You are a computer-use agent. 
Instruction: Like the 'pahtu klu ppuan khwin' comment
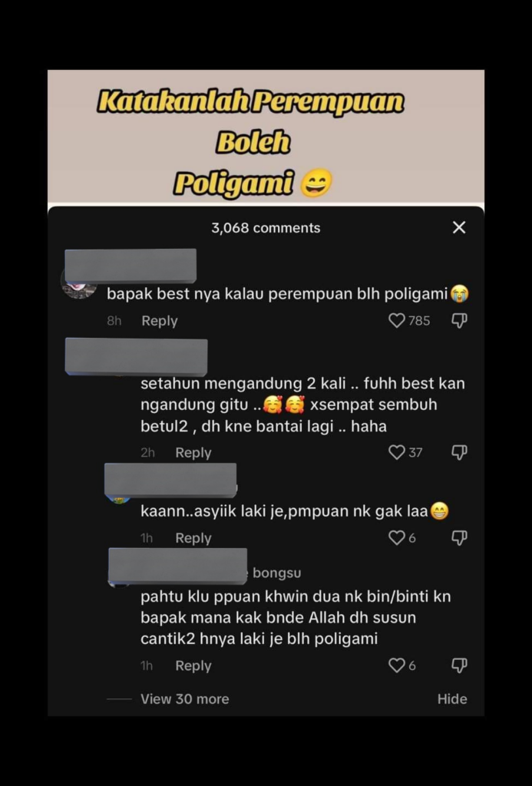coord(397,665)
